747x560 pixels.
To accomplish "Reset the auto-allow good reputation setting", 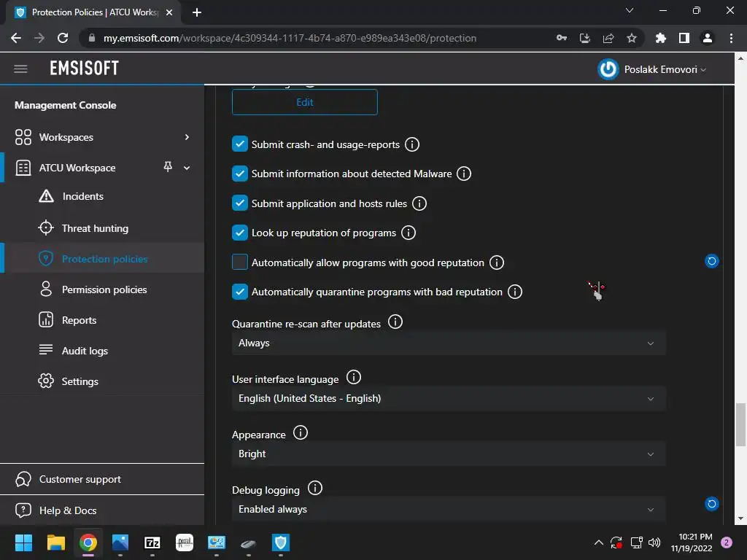I will pos(712,261).
